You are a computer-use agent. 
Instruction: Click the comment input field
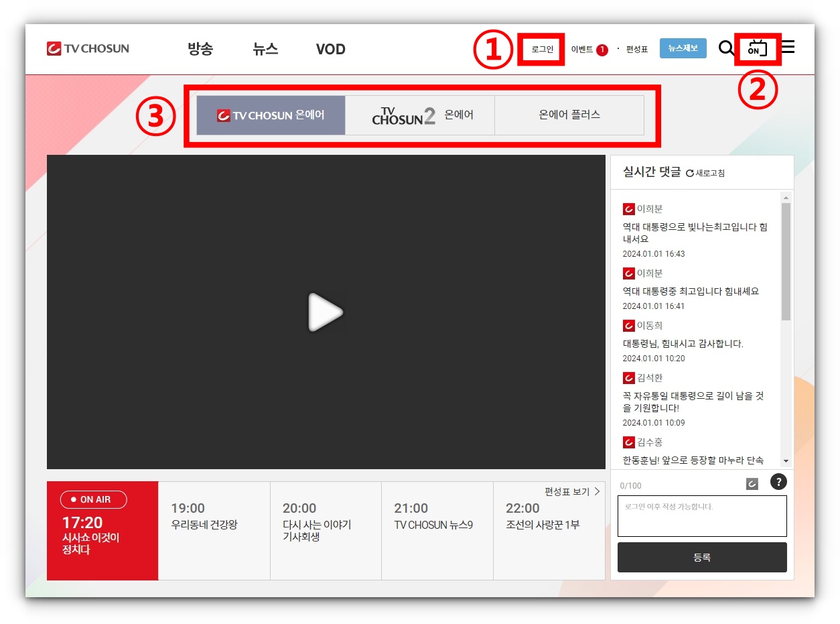702,516
